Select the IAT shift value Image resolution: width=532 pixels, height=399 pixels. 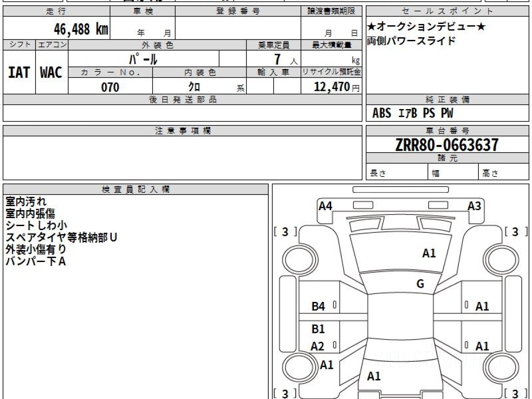pos(19,72)
